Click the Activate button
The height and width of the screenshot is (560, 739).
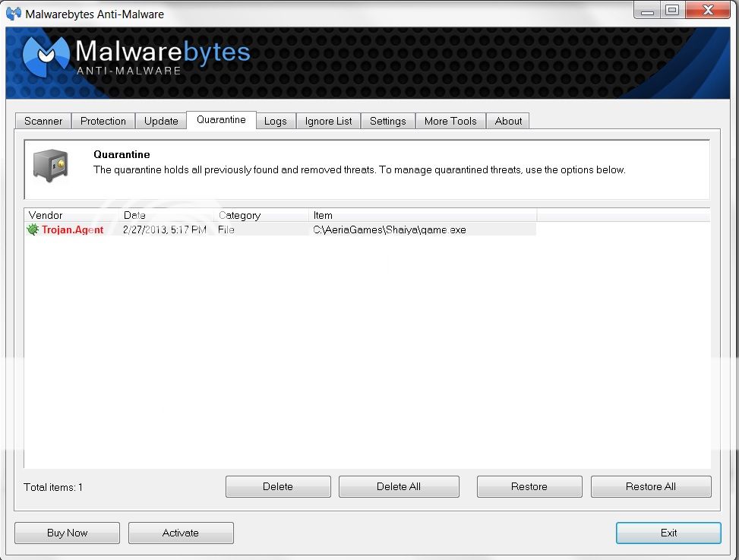pos(181,533)
